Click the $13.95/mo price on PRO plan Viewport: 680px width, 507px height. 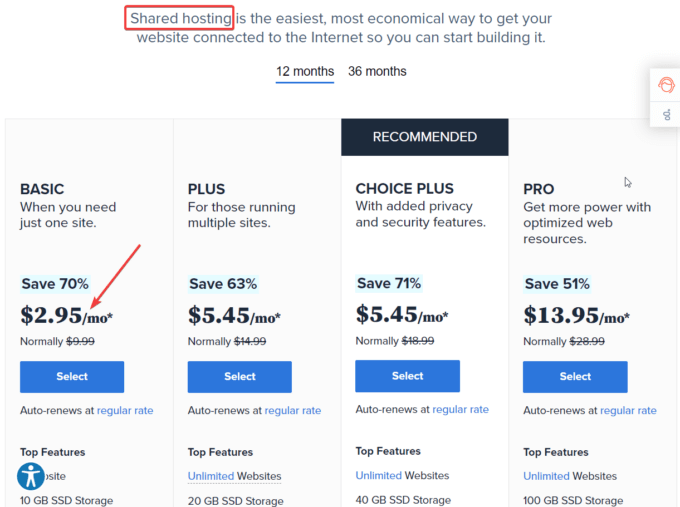(x=576, y=315)
